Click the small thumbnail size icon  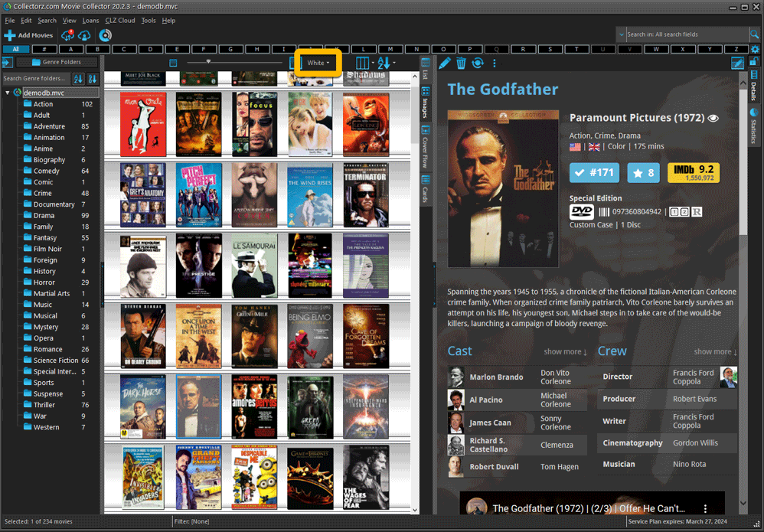[x=173, y=63]
